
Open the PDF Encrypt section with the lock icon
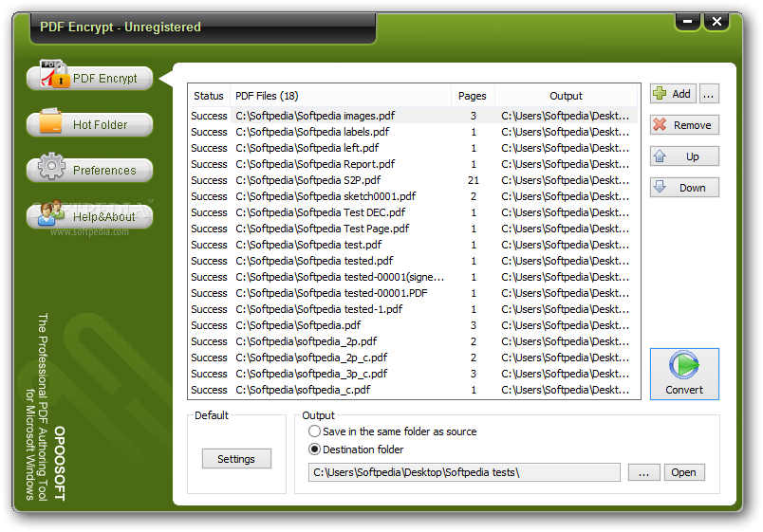pyautogui.click(x=90, y=78)
